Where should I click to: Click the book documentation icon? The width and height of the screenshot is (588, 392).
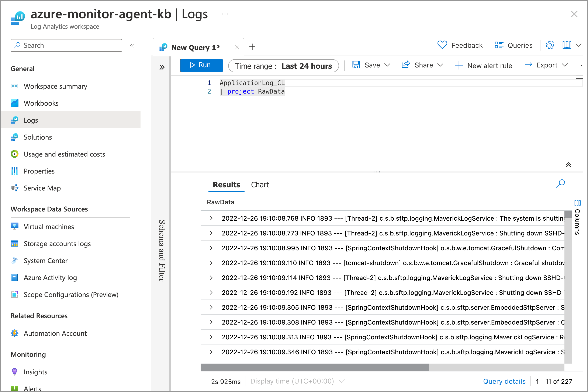[x=567, y=45]
